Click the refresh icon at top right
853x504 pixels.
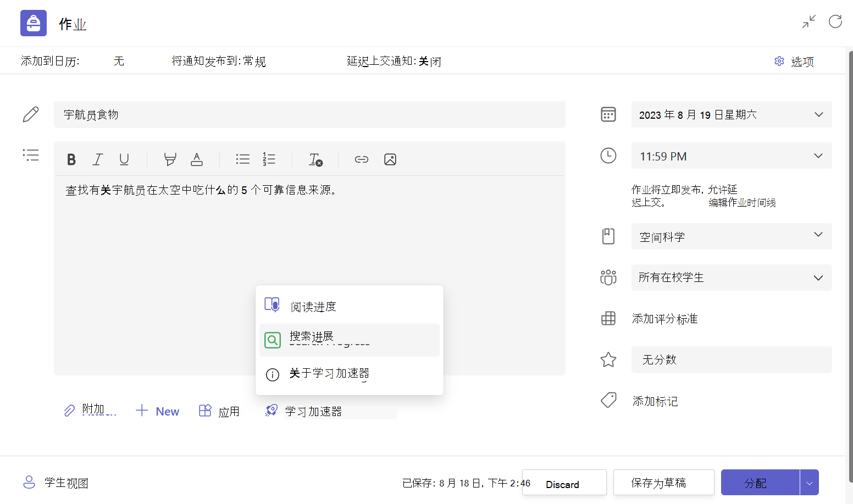pos(835,21)
